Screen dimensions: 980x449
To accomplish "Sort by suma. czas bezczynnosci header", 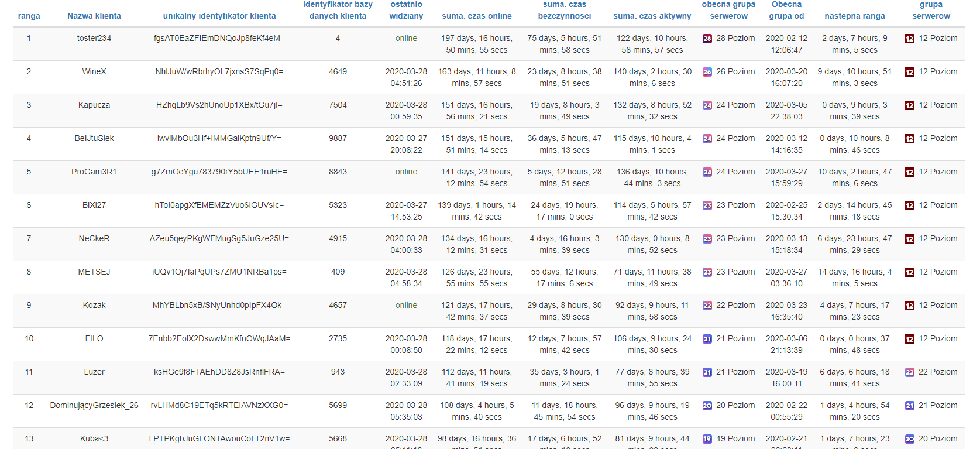I will 565,10.
